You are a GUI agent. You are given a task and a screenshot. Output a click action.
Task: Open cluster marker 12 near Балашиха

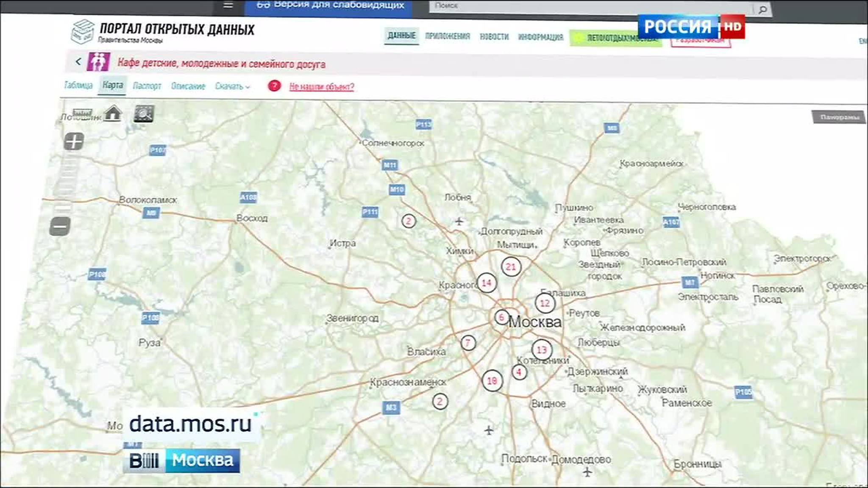coord(545,303)
